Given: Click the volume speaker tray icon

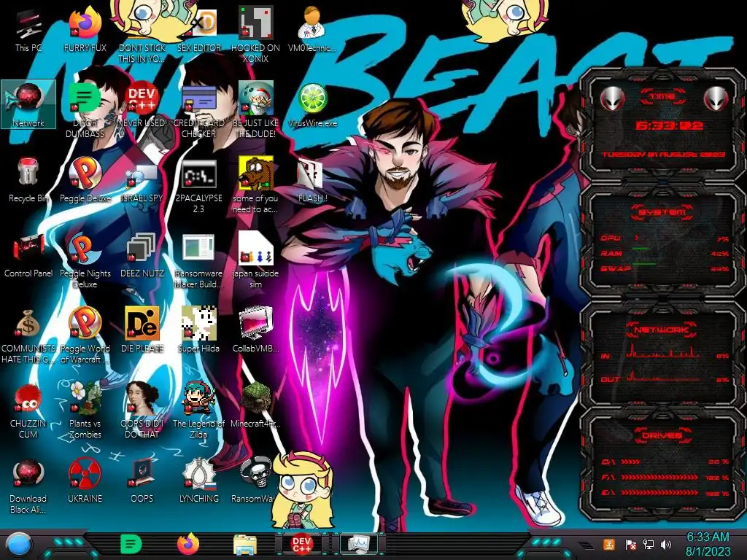Looking at the screenshot, I should click(x=666, y=544).
